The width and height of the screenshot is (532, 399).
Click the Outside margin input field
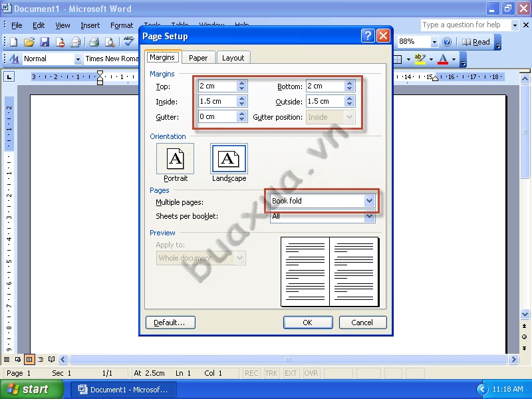coord(325,101)
